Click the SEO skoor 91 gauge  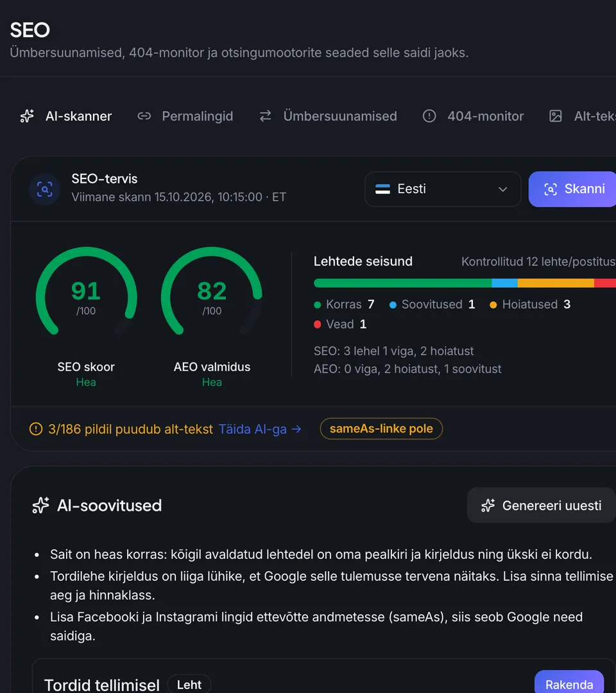(86, 292)
